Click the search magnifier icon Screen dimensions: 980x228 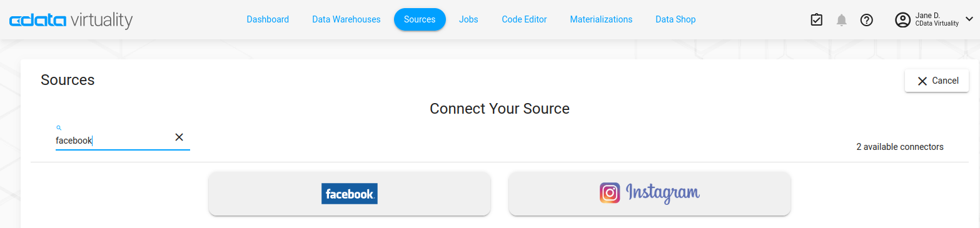pos(59,127)
